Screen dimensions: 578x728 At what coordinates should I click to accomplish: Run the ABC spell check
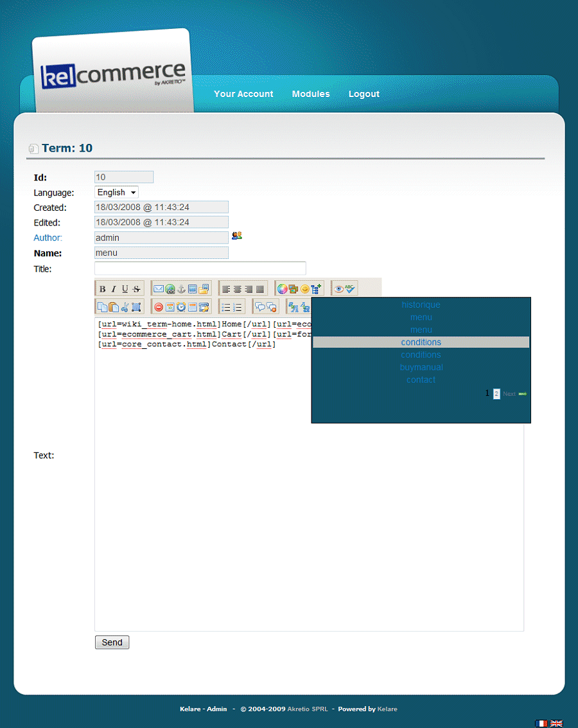click(350, 289)
